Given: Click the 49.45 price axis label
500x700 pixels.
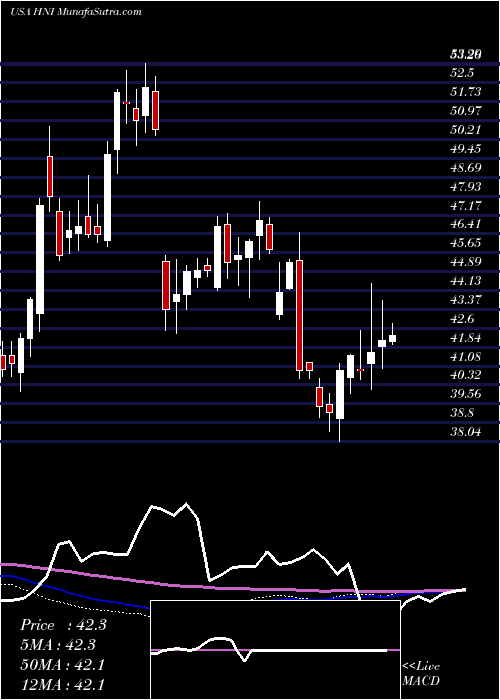Looking at the screenshot, I should [x=466, y=149].
